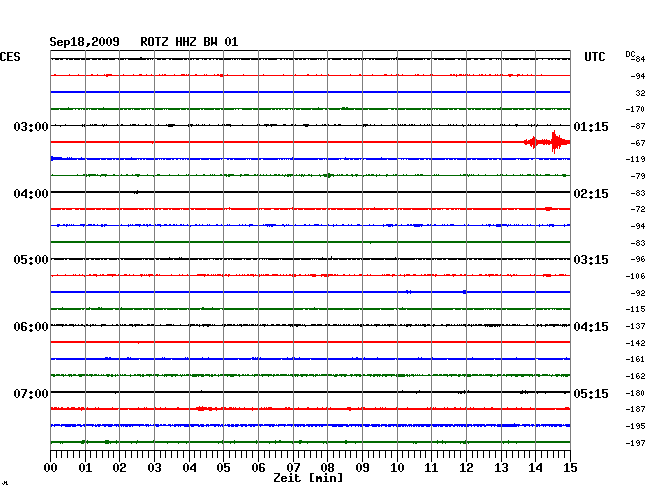650x494 pixels.
Task: Click DC offset value -96
Action: point(638,259)
